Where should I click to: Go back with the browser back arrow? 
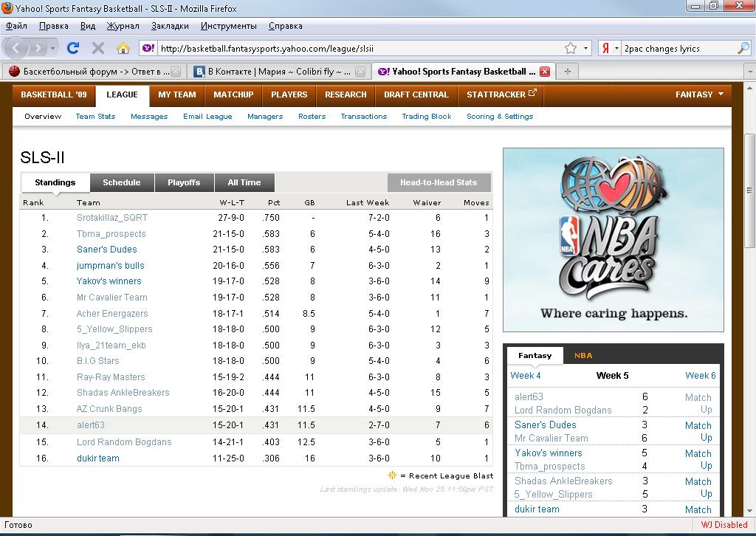(x=16, y=48)
